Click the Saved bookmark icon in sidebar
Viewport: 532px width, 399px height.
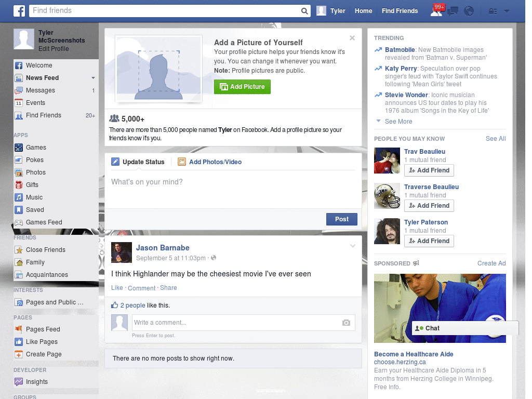(19, 210)
